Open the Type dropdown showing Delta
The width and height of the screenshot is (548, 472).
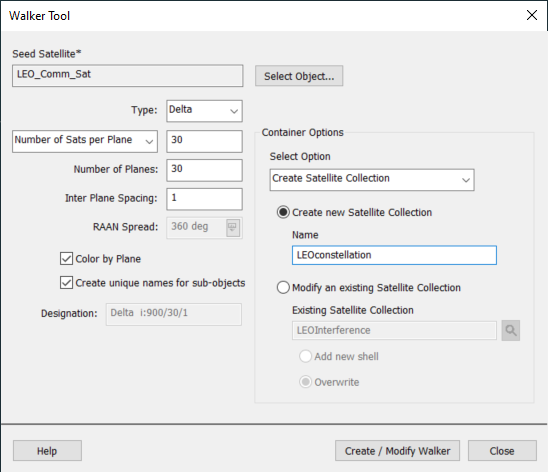(x=204, y=111)
